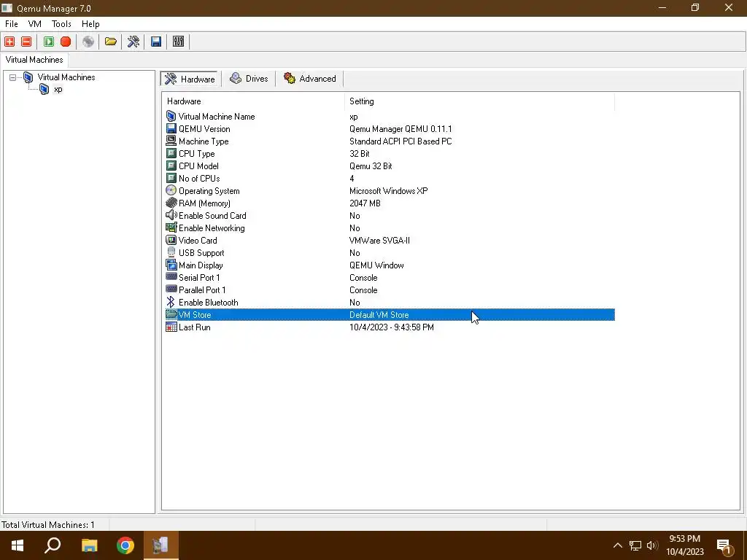Switch to the Advanced tab

coord(309,79)
